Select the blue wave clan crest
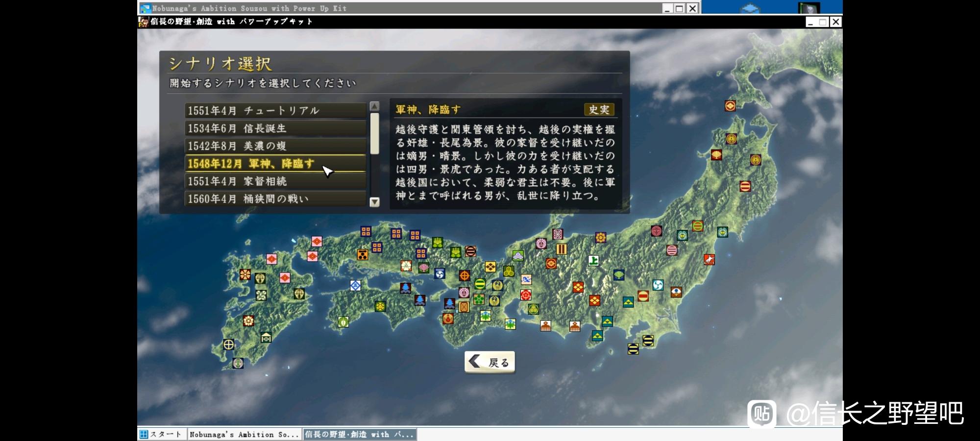 click(x=526, y=279)
